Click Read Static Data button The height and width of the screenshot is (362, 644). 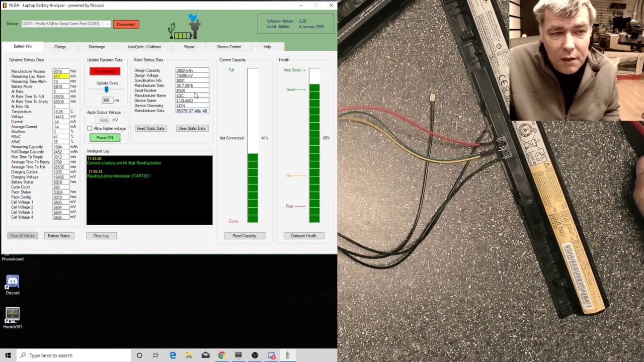[150, 128]
